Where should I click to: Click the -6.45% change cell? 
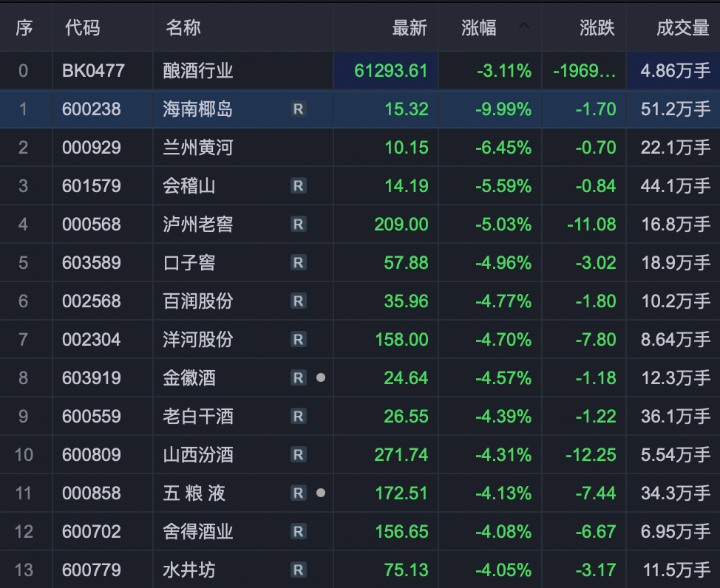pos(503,148)
